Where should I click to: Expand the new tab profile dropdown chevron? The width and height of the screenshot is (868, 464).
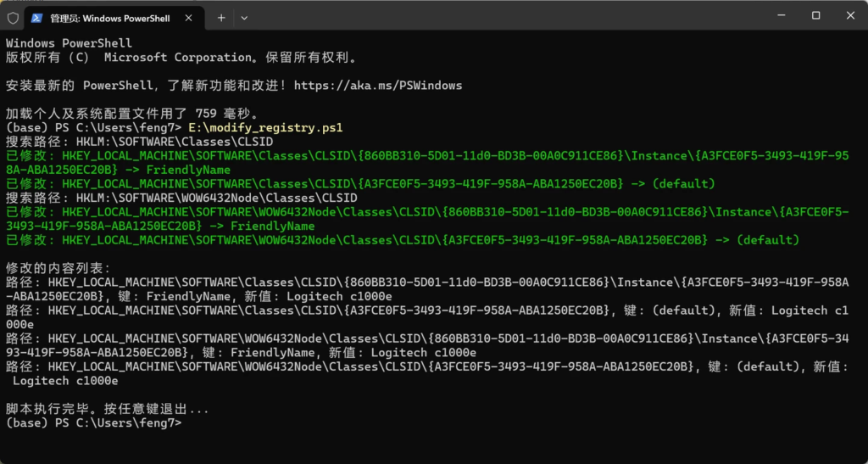click(x=244, y=17)
